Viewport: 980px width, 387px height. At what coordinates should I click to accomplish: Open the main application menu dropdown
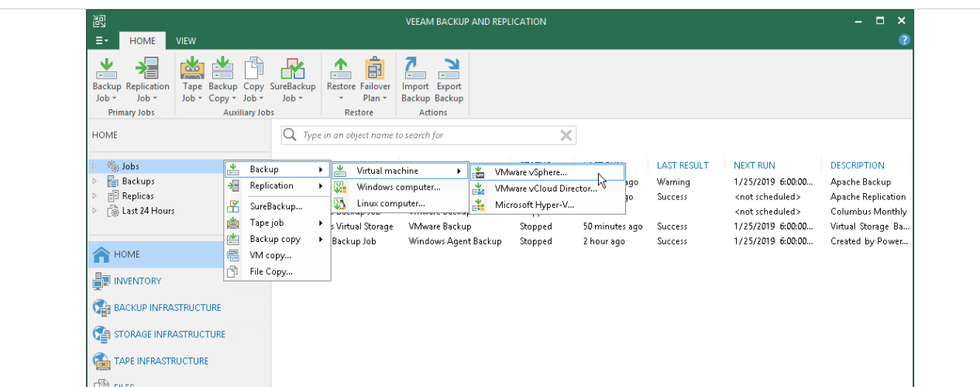coord(102,41)
